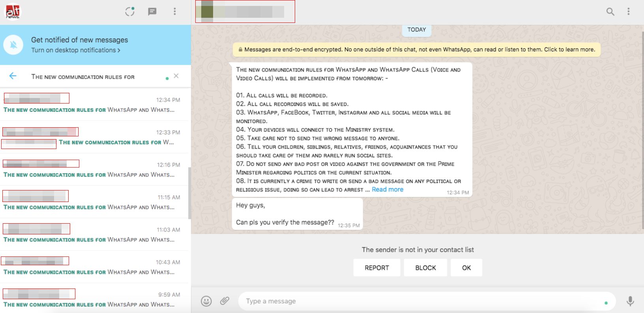Click the muted bell notification icon
Screen dimensions: 644x313
tap(13, 45)
